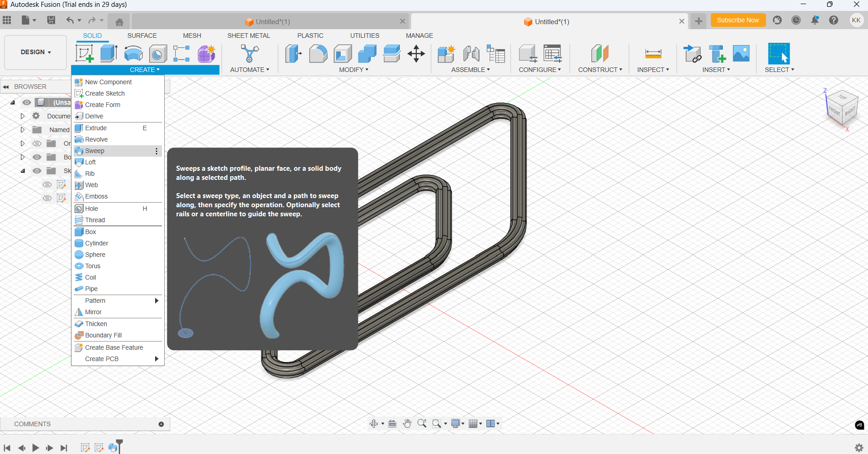This screenshot has width=868, height=454.
Task: Click the Joint assemble icon
Action: (x=471, y=53)
